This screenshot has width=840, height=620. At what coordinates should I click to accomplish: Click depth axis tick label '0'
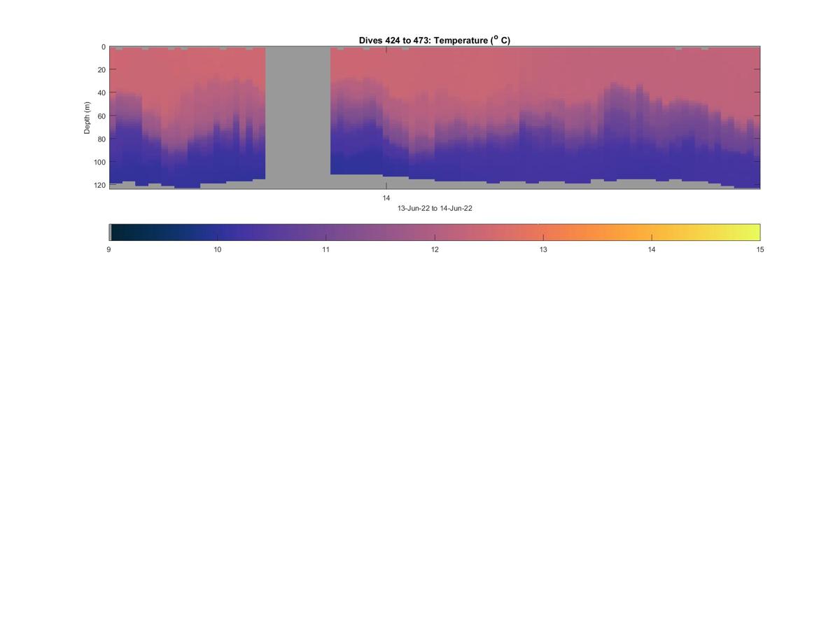pos(104,47)
